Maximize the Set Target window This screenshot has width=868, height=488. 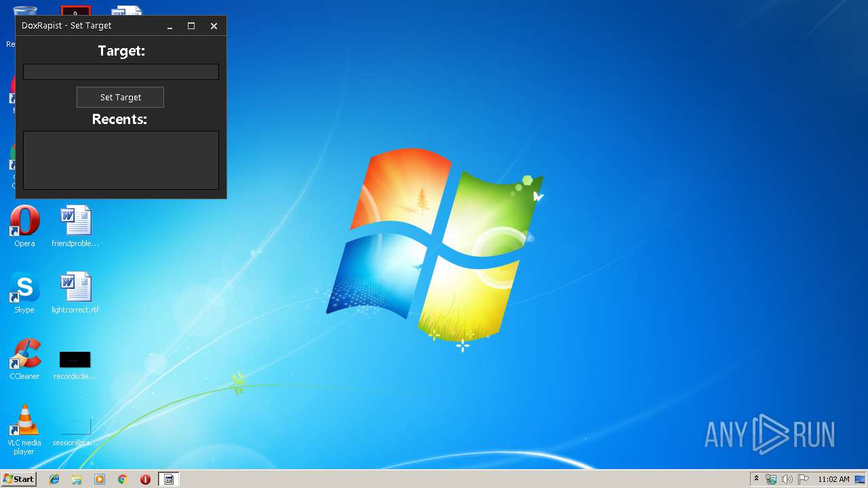[191, 26]
